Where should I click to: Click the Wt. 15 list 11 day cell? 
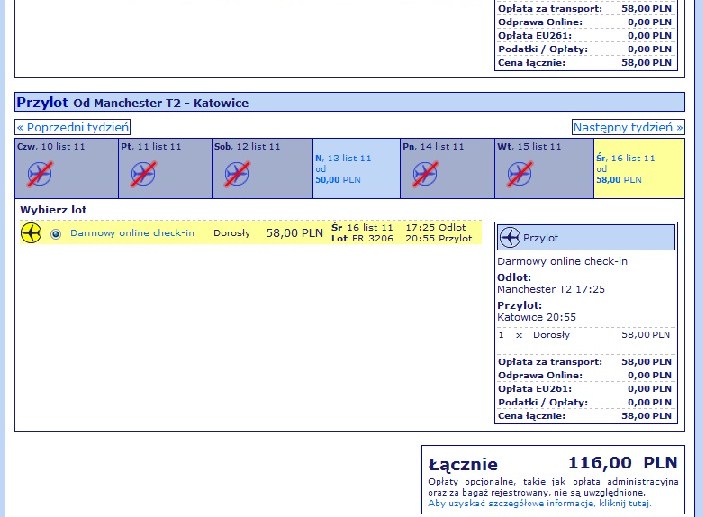544,169
